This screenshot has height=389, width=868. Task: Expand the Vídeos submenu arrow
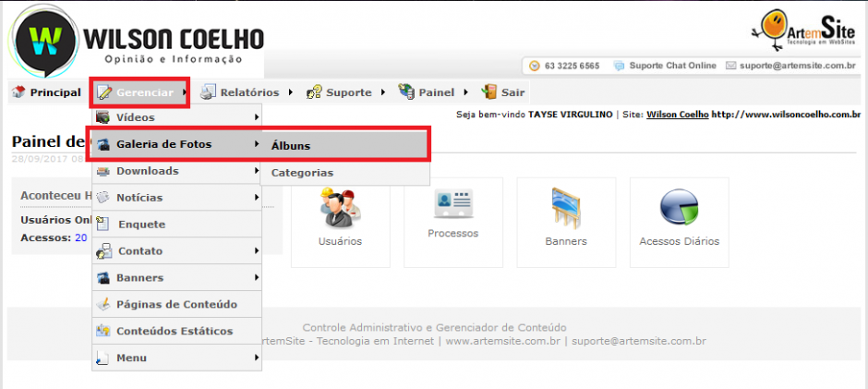pos(257,117)
